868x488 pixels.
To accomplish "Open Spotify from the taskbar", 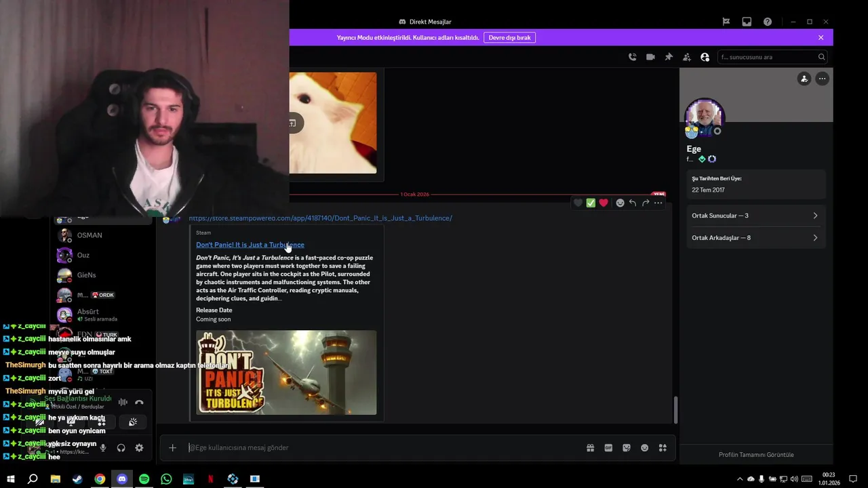I will click(x=144, y=479).
